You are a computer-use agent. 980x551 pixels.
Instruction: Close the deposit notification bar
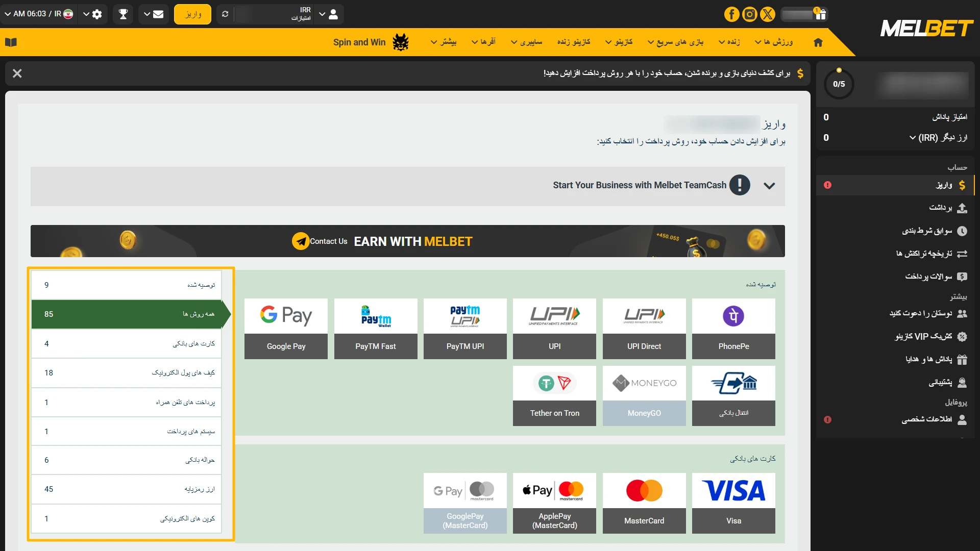(17, 73)
